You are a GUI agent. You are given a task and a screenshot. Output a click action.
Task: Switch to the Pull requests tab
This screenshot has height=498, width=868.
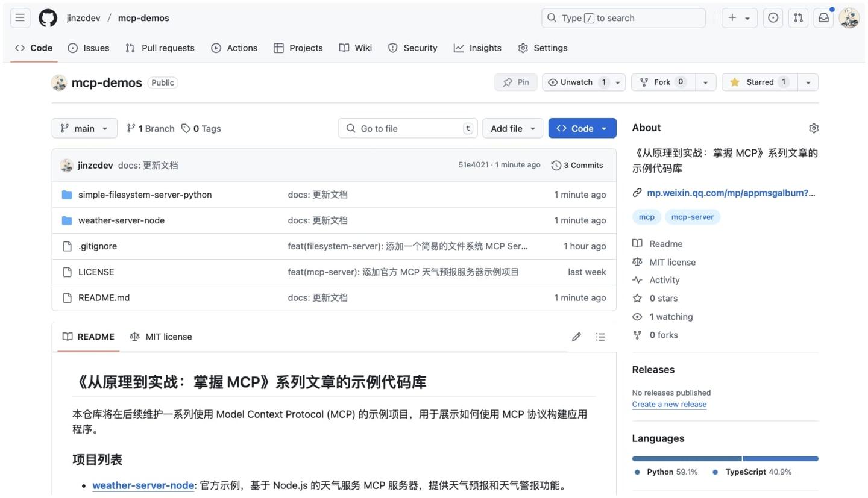[160, 48]
